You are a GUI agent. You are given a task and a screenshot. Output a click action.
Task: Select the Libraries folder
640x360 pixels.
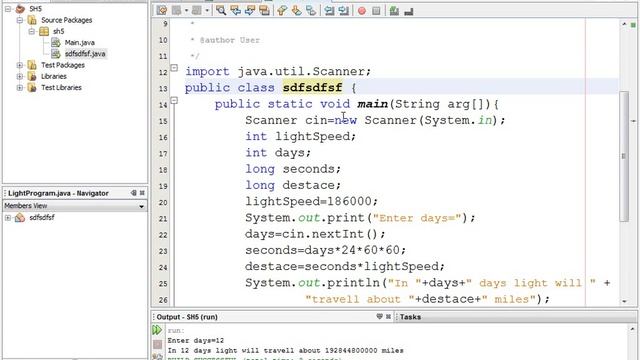coord(53,76)
